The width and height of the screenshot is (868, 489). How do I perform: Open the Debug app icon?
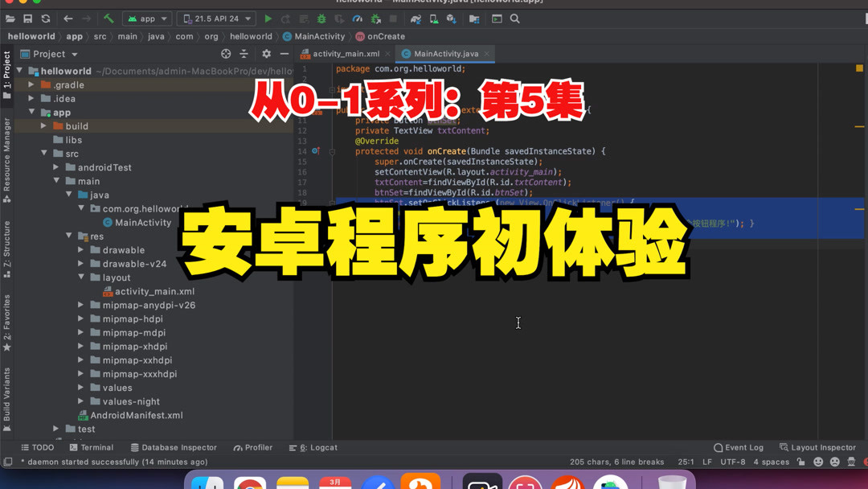coord(320,18)
